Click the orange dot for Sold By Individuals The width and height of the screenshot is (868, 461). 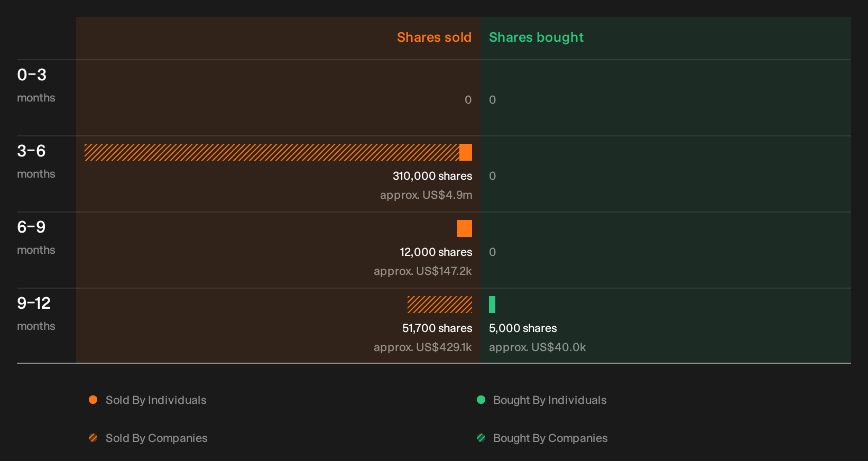click(x=93, y=400)
